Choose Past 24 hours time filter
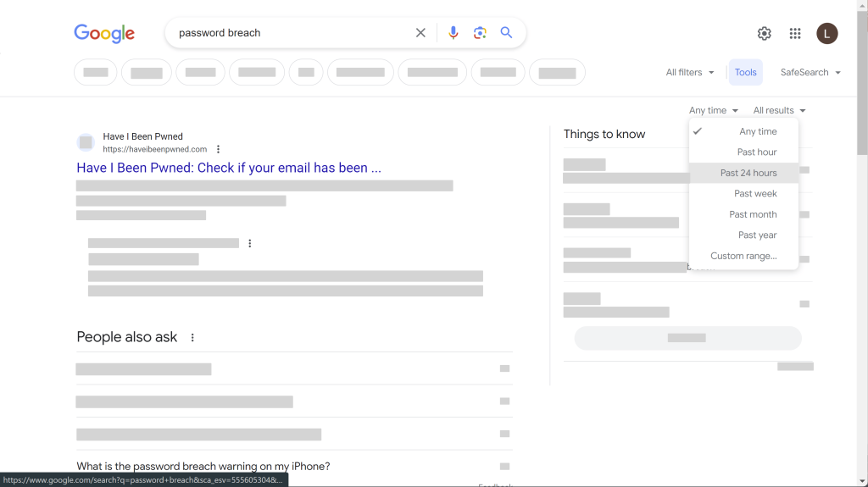 (x=743, y=173)
